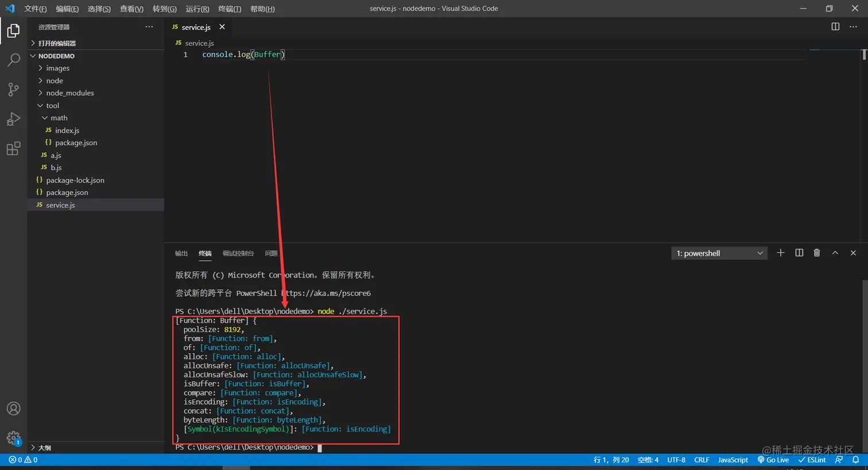The width and height of the screenshot is (868, 470).
Task: Open the Manage gear settings icon
Action: 13,438
